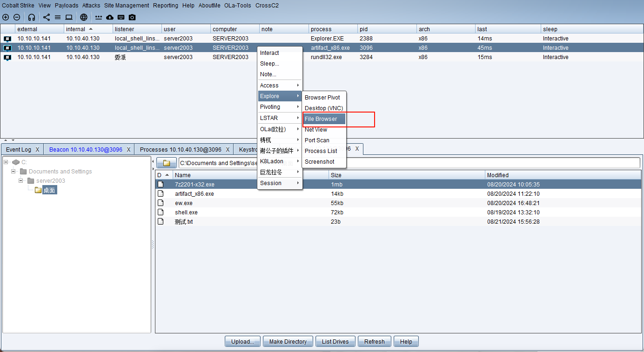Switch to pivot graph view icon

tap(47, 17)
